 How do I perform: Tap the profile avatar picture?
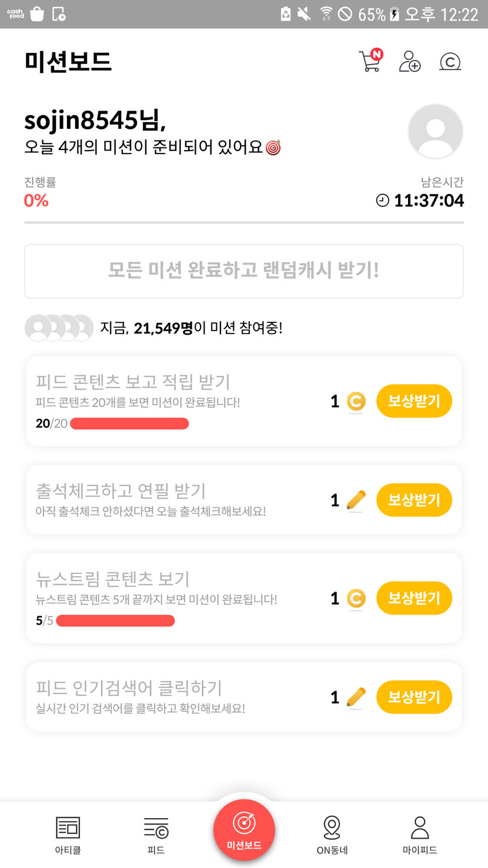[435, 131]
